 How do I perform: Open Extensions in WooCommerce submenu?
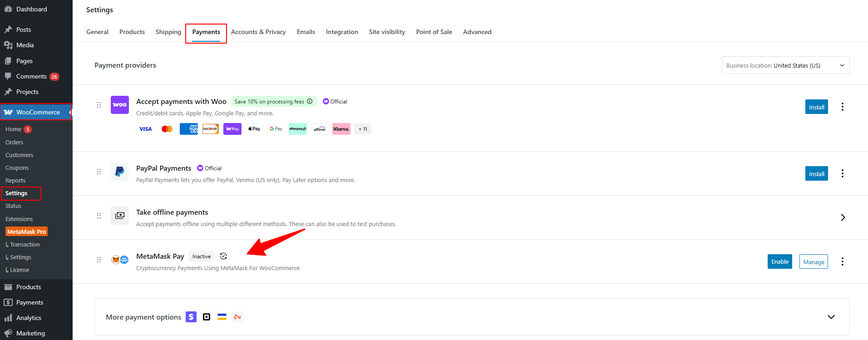[19, 219]
